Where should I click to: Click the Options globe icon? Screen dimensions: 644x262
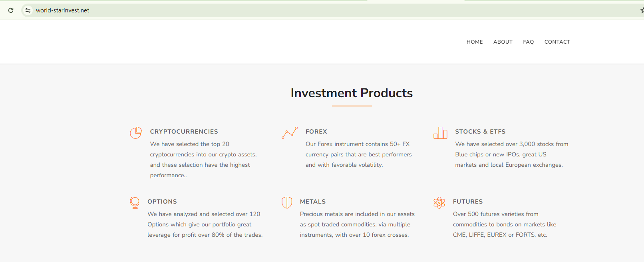pos(135,202)
